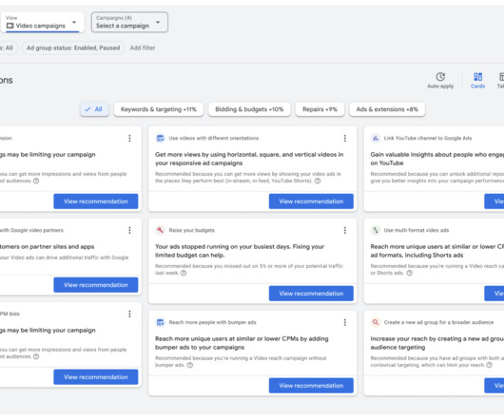Click 'Link YouTube channel to Google Ads' title
The height and width of the screenshot is (420, 504).
428,138
